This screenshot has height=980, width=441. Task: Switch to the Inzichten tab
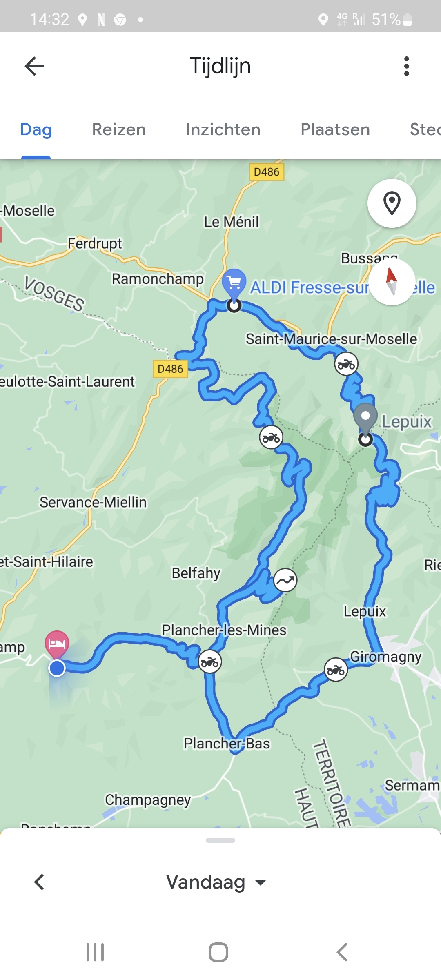[223, 129]
